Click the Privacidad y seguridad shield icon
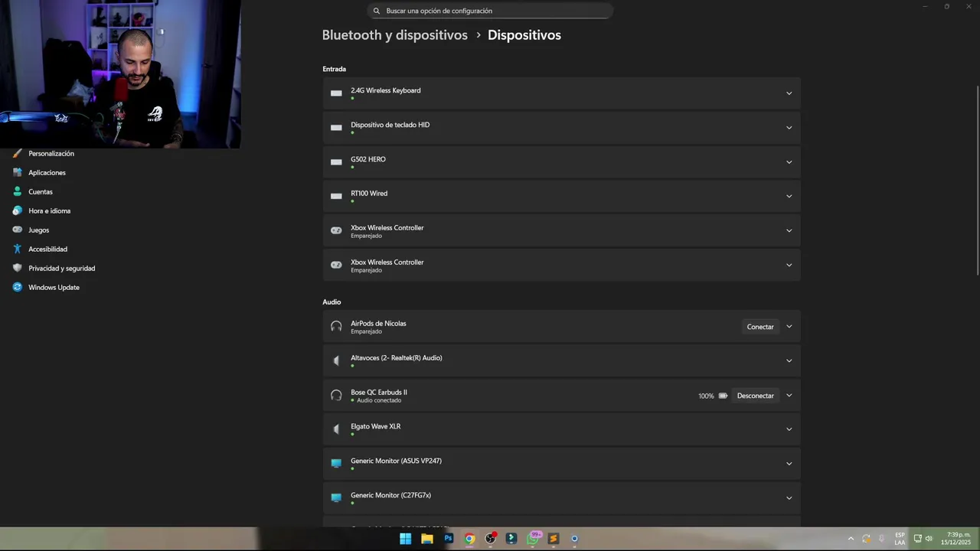The height and width of the screenshot is (551, 980). point(18,268)
